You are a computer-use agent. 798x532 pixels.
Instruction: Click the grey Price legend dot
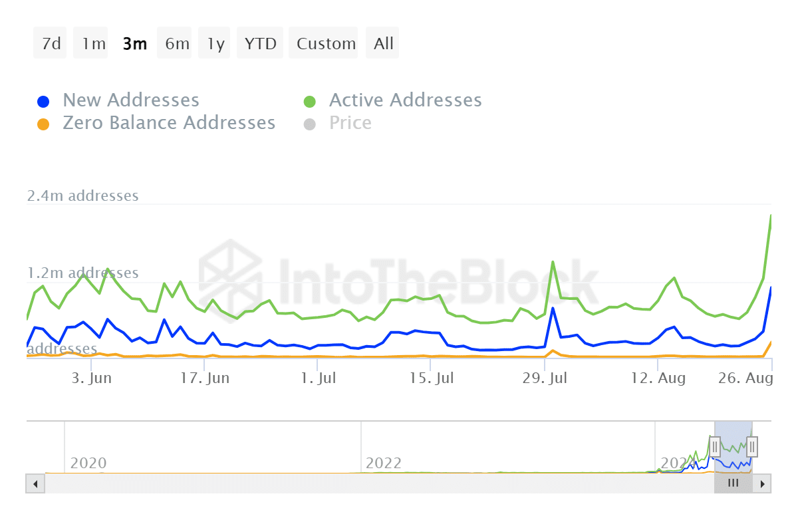click(x=309, y=124)
